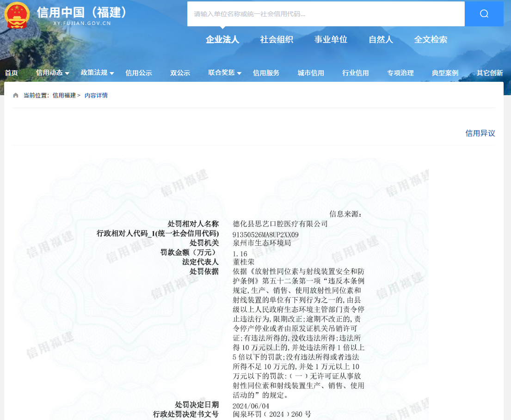Click the 处罚决定日期 label

tap(197, 405)
